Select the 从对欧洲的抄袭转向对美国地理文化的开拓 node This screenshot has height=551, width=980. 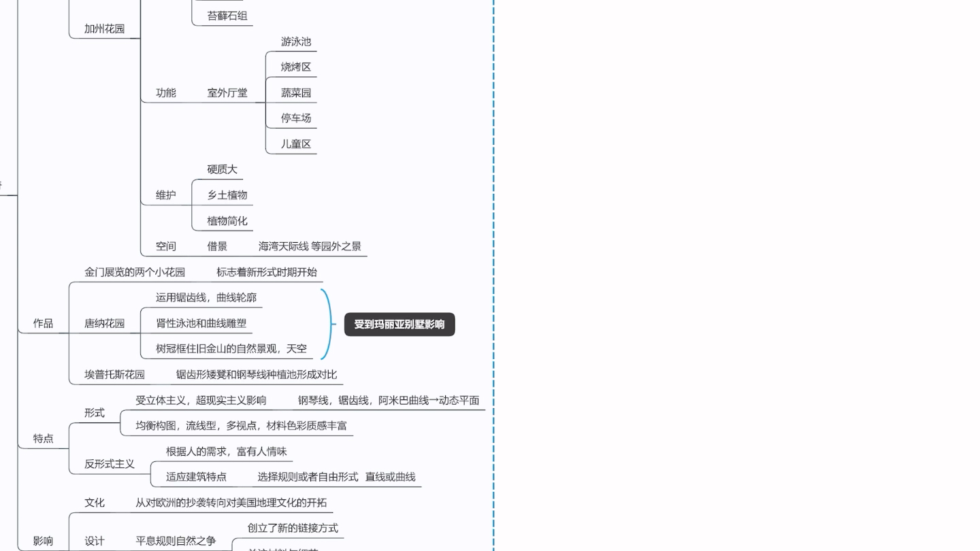pos(231,503)
